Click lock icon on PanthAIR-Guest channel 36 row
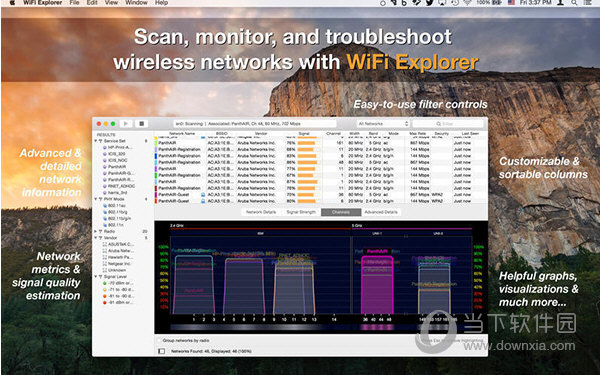This screenshot has width=600, height=375. click(x=203, y=195)
